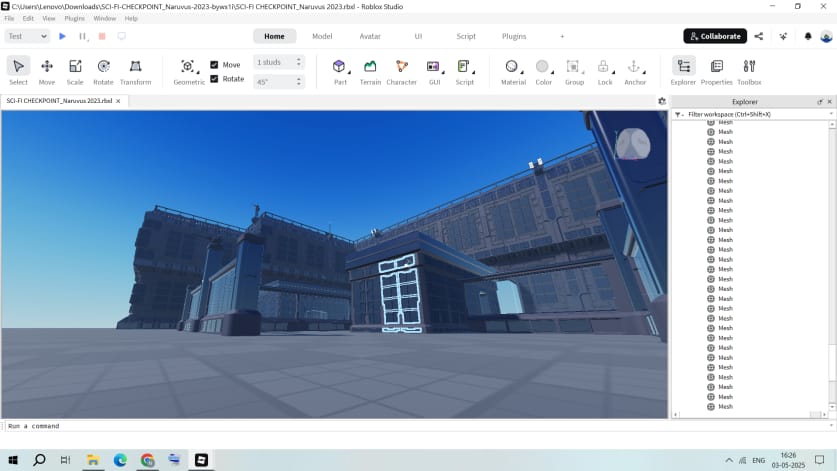
Task: Open the GUI insert tool
Action: (433, 71)
